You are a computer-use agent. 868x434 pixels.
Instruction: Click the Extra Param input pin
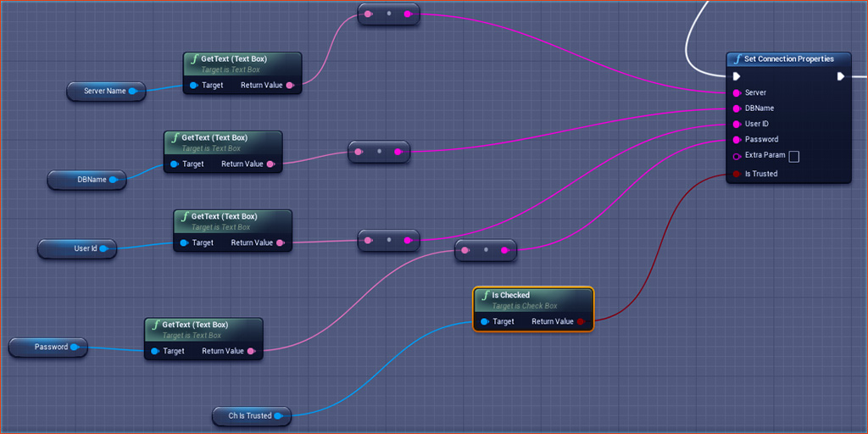737,155
